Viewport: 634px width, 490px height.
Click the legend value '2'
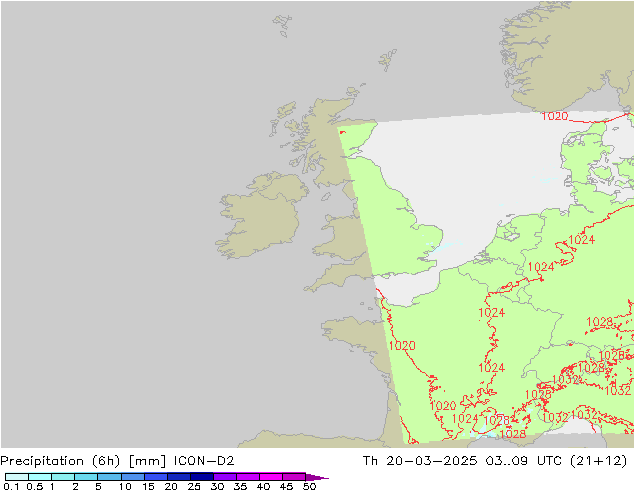(75, 486)
